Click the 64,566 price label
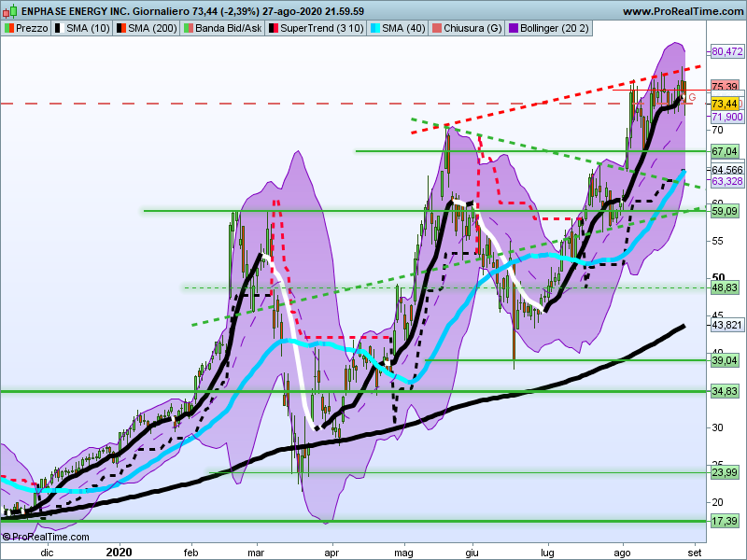Viewport: 747px width, 560px height. click(x=727, y=170)
